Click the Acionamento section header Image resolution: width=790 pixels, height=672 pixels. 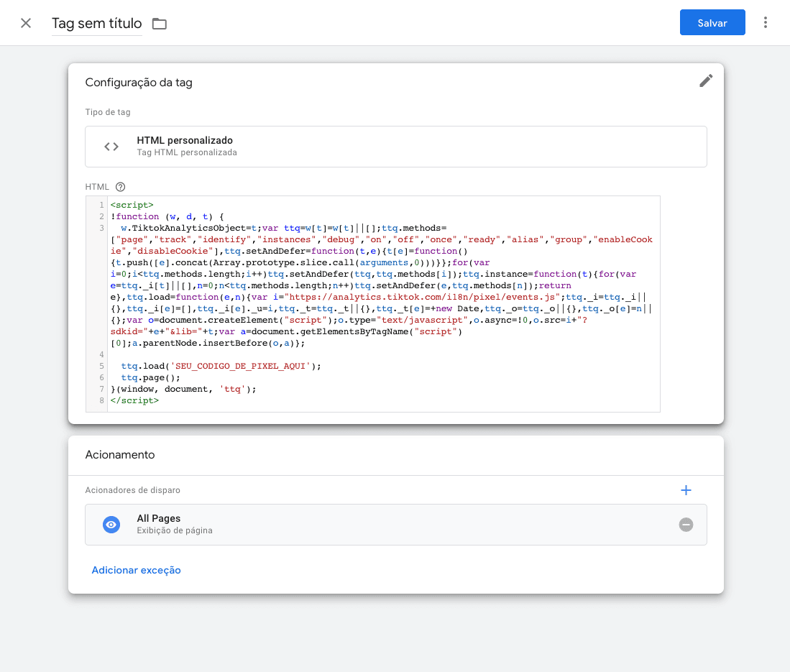[120, 455]
